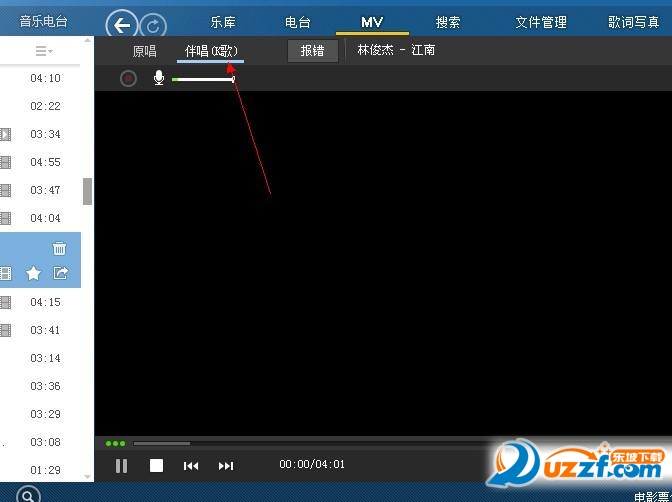
Task: Skip to the next track
Action: [226, 466]
